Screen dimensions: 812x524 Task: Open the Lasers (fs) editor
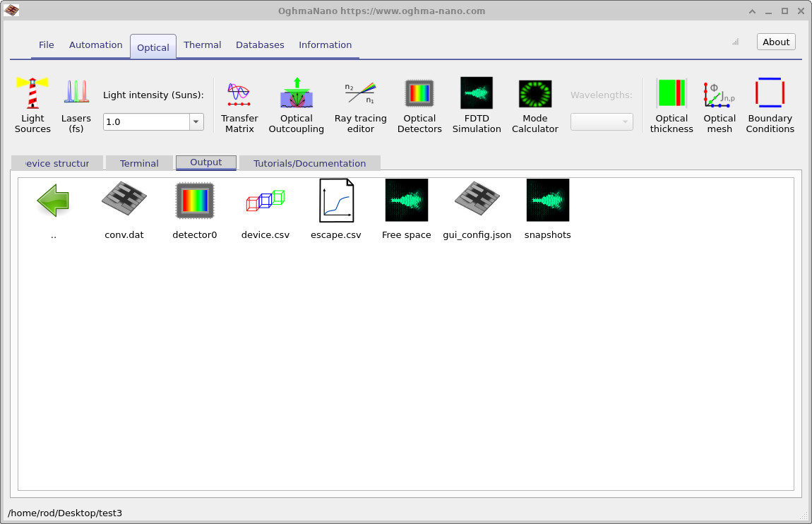point(76,105)
